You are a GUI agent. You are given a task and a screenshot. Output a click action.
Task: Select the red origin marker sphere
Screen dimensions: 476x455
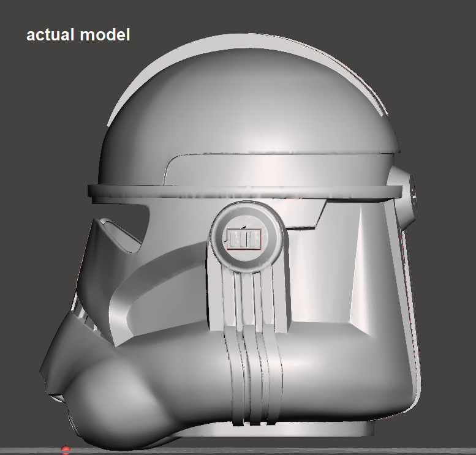(66, 449)
